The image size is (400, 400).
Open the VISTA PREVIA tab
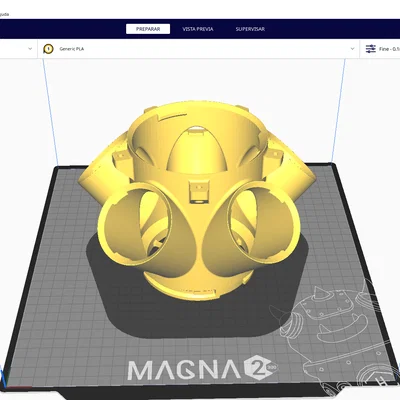198,29
